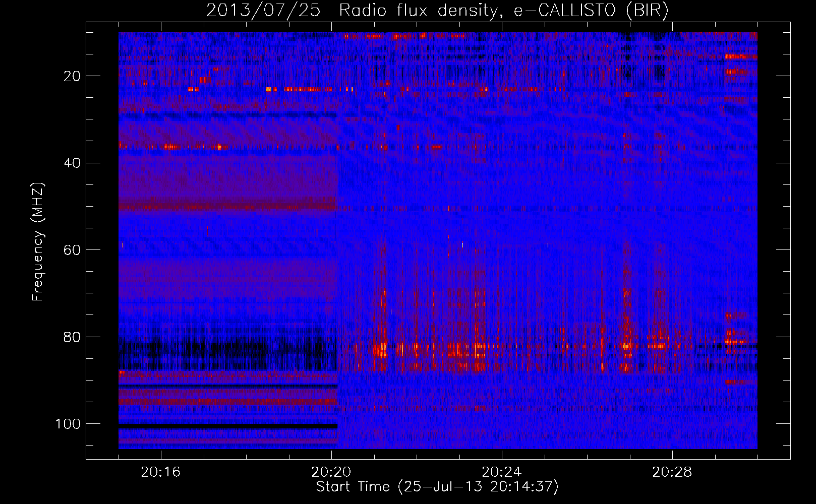Viewport: 816px width, 504px height.
Task: Click the 20:24 time tick label
Action: tap(501, 472)
